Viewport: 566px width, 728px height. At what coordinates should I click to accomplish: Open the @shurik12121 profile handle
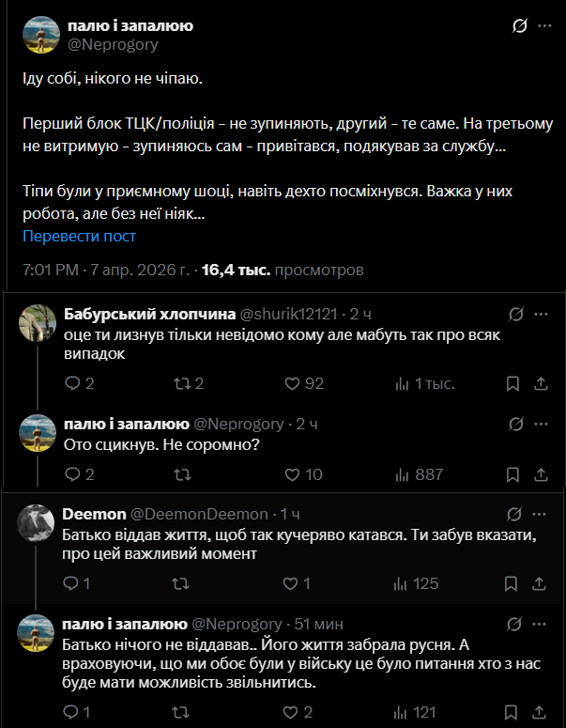coord(288,314)
